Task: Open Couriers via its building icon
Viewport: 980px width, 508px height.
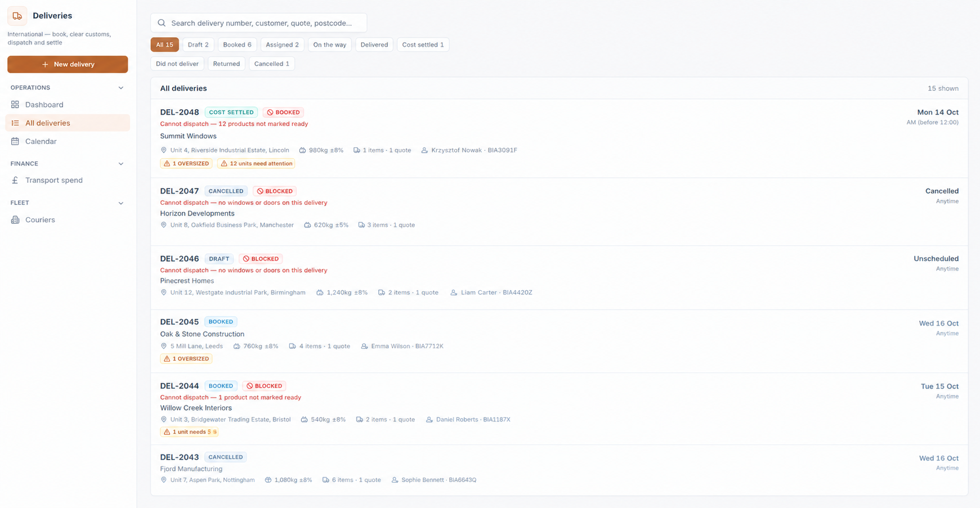Action: pyautogui.click(x=15, y=220)
